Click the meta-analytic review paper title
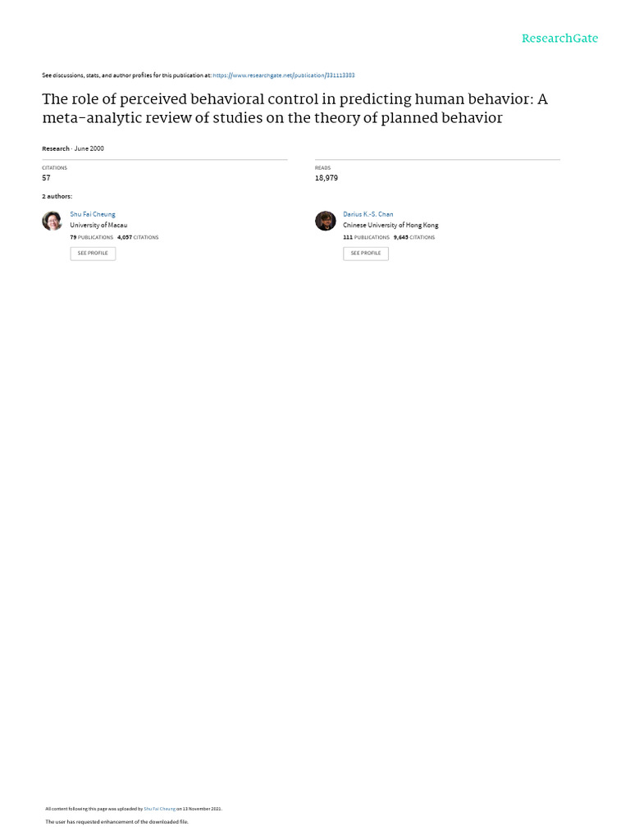This screenshot has height=840, width=630. [x=294, y=108]
